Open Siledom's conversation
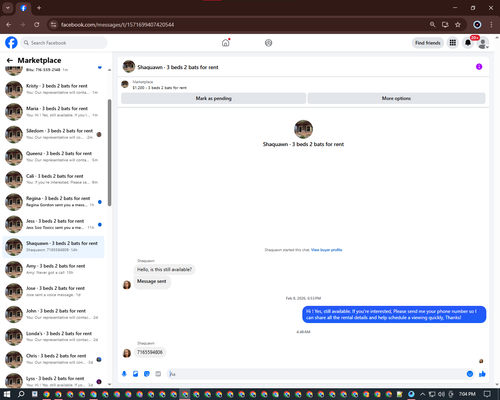This screenshot has width=500, height=400. [x=53, y=134]
